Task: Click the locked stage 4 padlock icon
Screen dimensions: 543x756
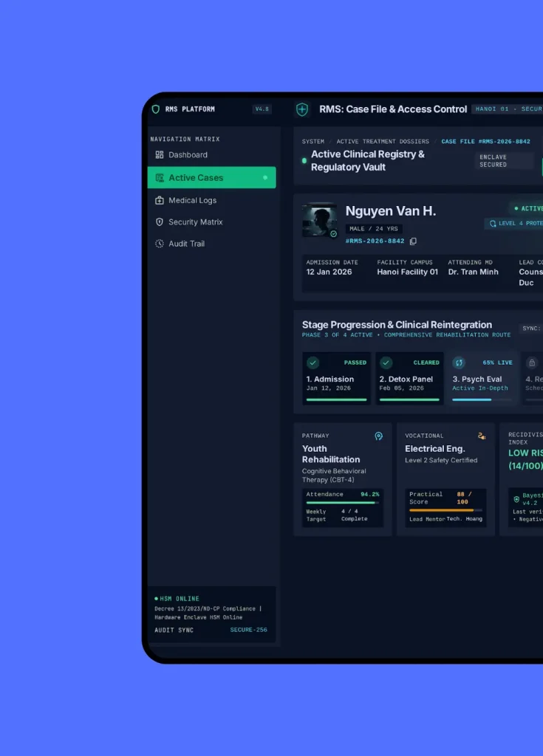Action: [x=531, y=362]
